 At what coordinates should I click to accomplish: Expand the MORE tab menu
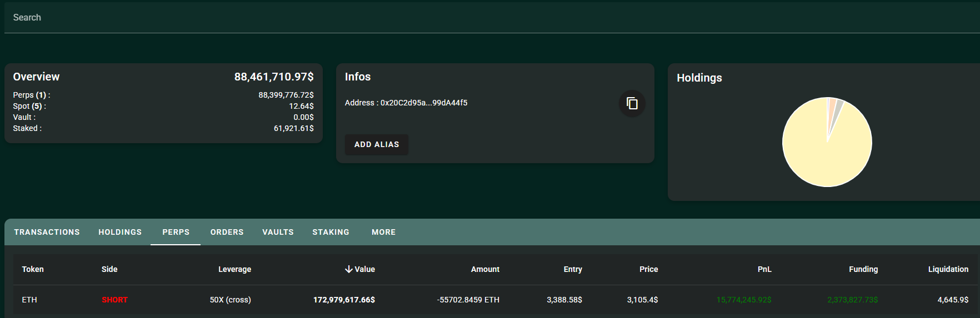[383, 232]
